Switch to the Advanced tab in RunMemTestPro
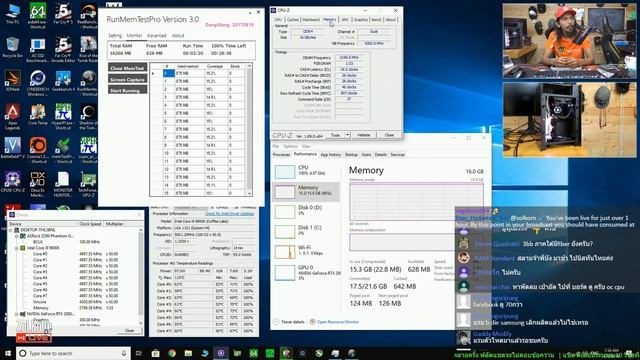Screen dimensions: 640x360 click(x=156, y=36)
